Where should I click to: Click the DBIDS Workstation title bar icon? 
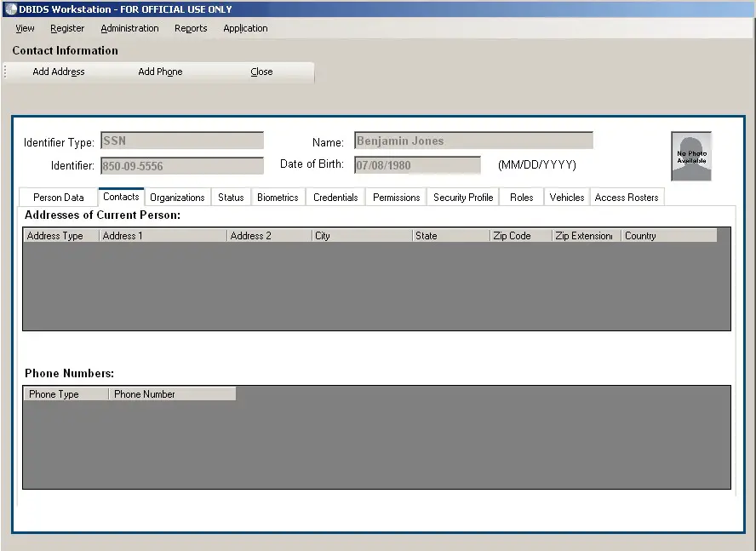[9, 9]
